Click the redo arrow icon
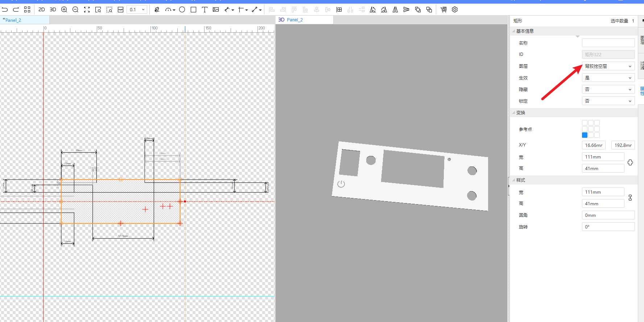Image resolution: width=644 pixels, height=322 pixels. tap(16, 9)
